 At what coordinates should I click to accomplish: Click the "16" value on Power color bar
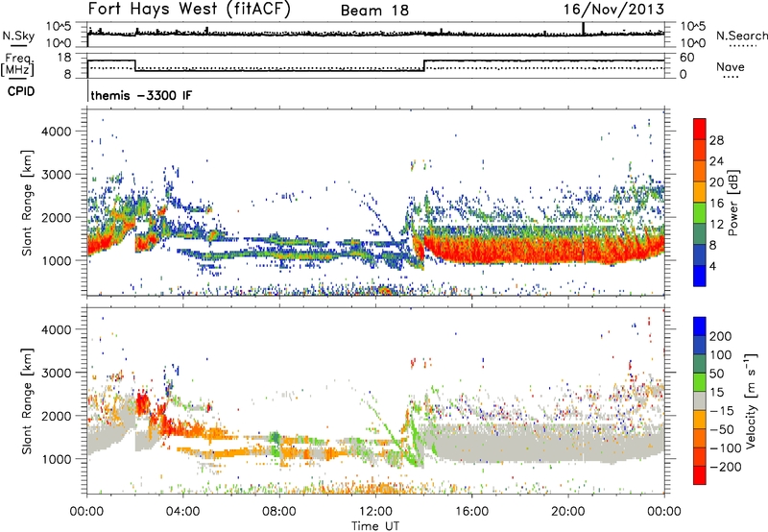pos(716,204)
